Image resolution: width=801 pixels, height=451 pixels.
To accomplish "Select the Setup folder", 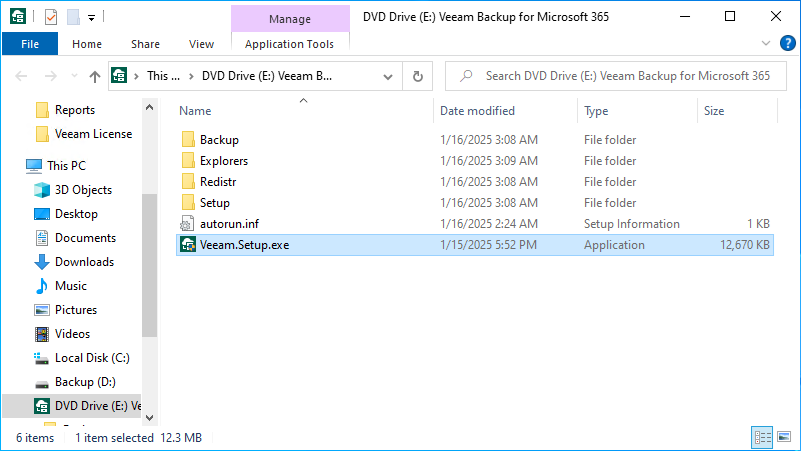I will click(215, 202).
